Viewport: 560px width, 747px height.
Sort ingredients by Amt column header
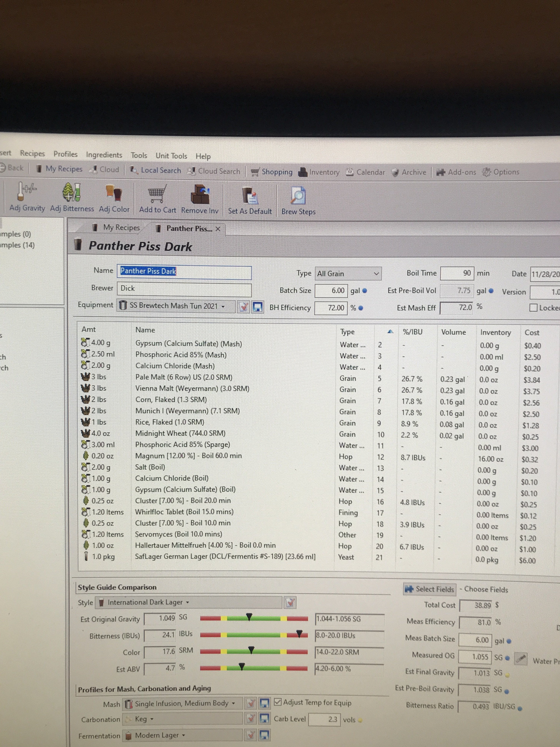[x=89, y=329]
